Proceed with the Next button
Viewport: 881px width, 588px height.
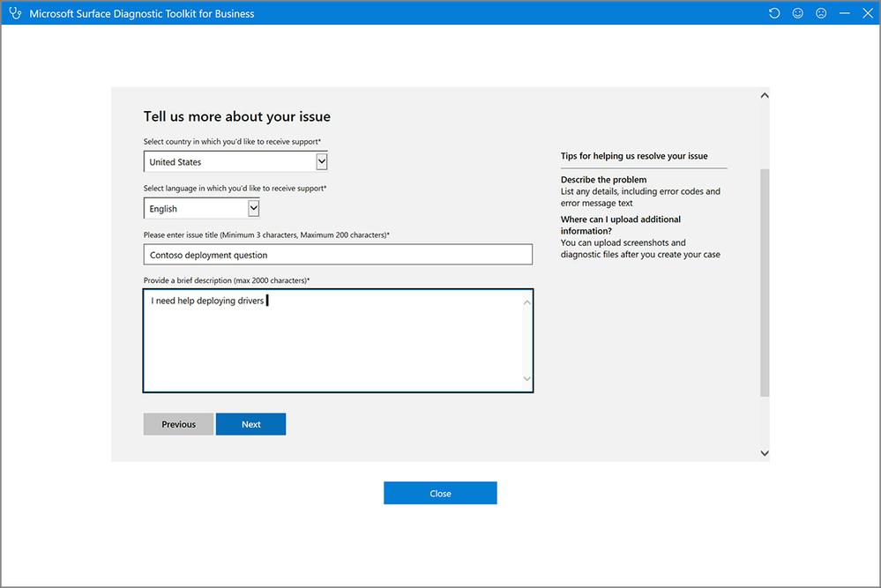coord(250,424)
